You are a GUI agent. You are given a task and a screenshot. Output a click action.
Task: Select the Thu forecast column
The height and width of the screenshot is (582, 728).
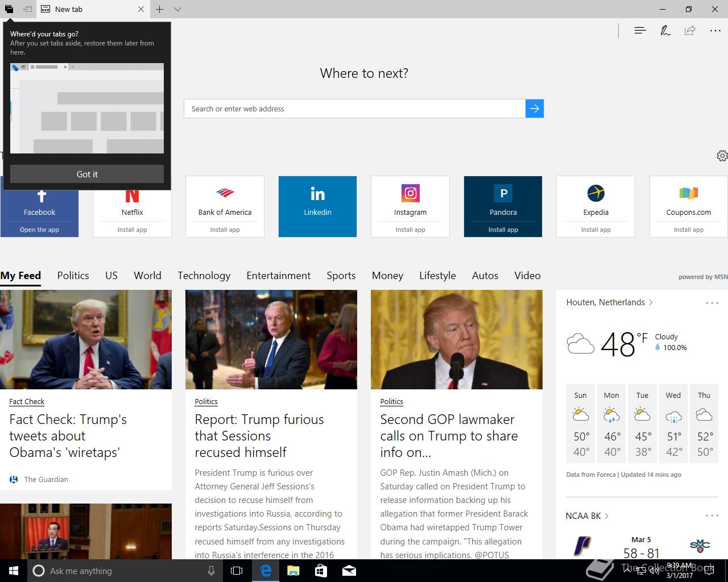tap(704, 423)
